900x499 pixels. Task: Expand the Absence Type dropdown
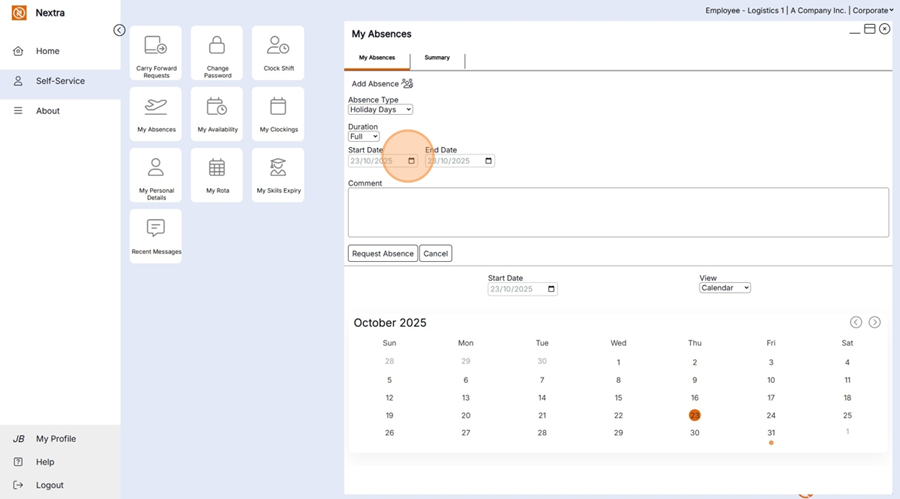[x=380, y=110]
